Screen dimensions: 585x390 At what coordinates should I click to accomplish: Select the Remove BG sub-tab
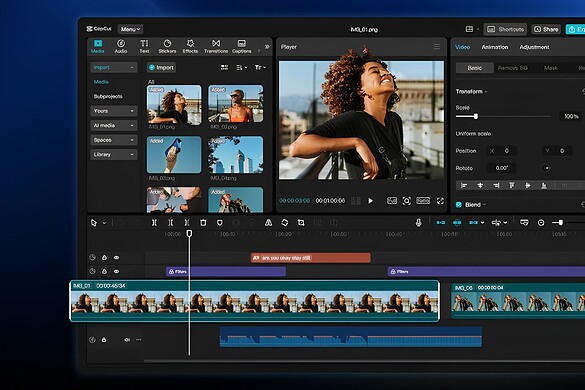513,68
